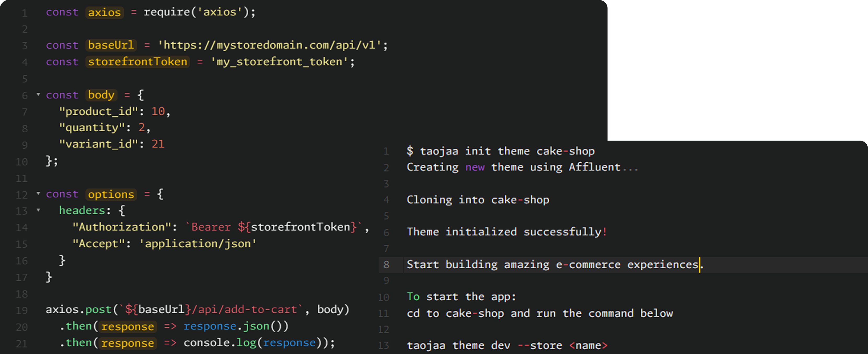Click the console.log call on line 21
Viewport: 868px width, 354px height.
[220, 343]
